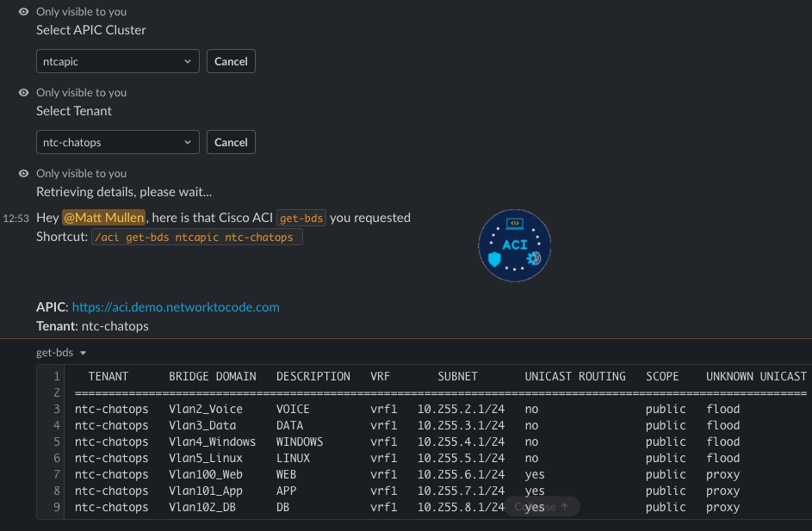Click the 12:53 message timestamp
812x531 pixels.
[16, 219]
